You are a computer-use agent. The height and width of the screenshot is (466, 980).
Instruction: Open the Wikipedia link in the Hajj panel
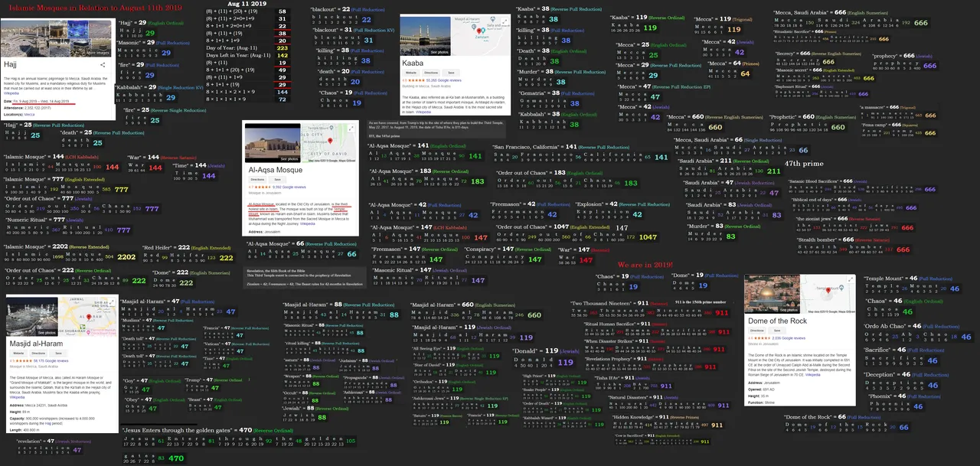11,93
